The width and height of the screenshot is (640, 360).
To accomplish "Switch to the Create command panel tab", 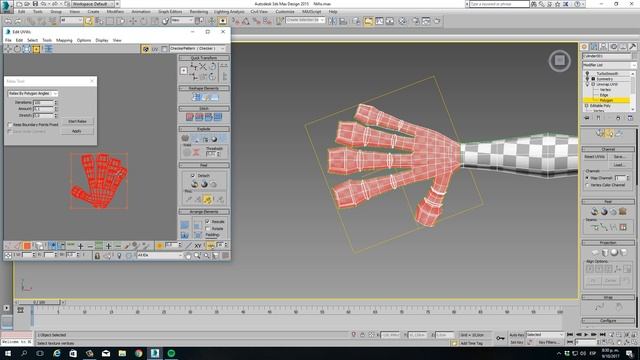I will [584, 47].
